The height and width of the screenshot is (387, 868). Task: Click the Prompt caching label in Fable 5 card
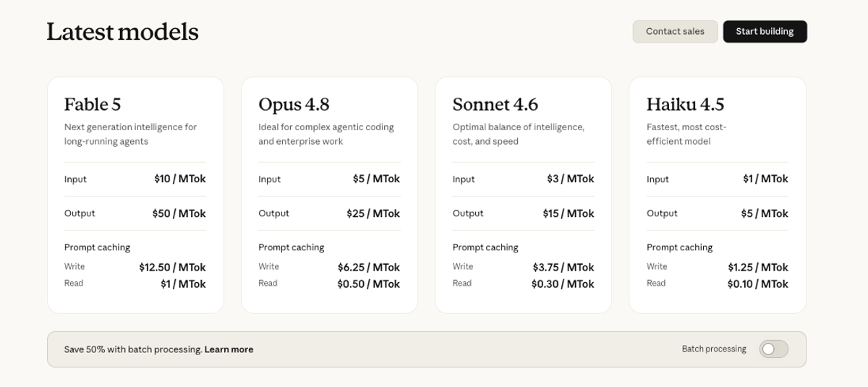[97, 247]
